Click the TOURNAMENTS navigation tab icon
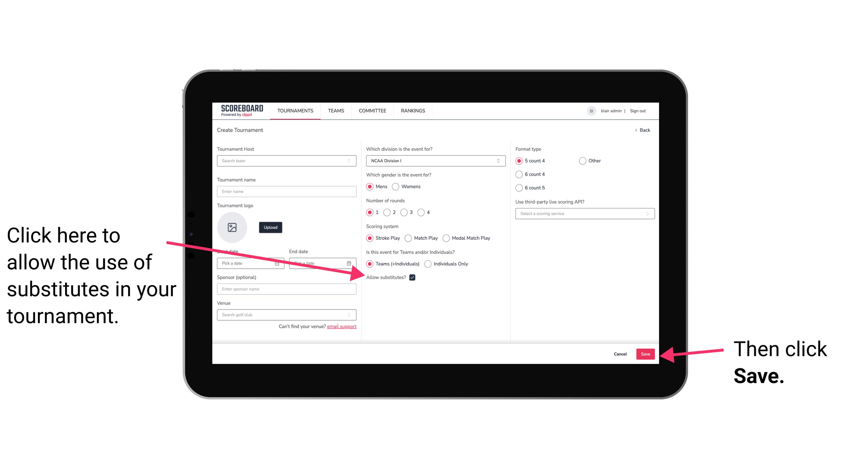 294,110
